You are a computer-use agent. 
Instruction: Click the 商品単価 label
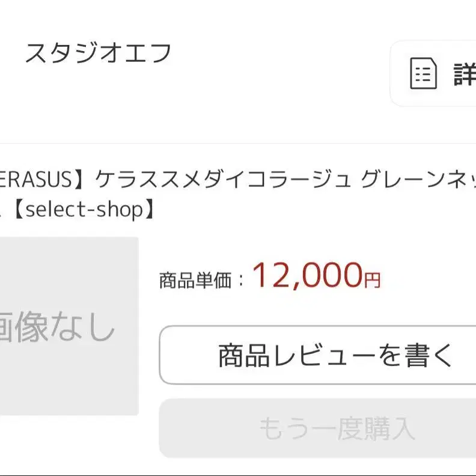pyautogui.click(x=195, y=280)
